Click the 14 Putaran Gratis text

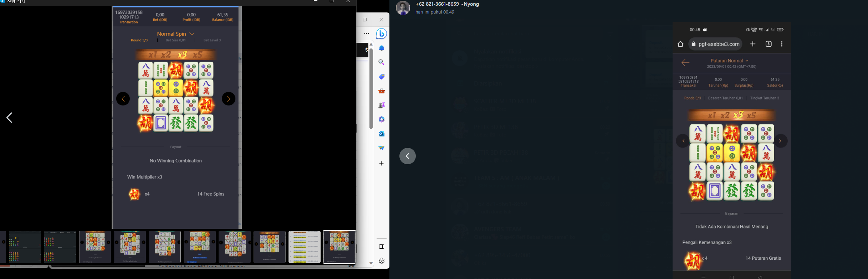pyautogui.click(x=763, y=258)
